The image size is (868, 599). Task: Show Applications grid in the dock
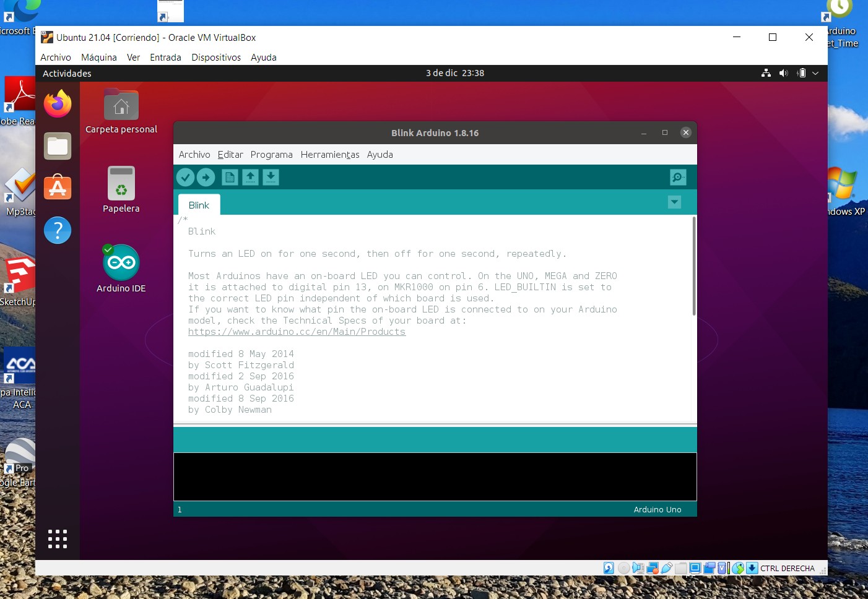57,538
